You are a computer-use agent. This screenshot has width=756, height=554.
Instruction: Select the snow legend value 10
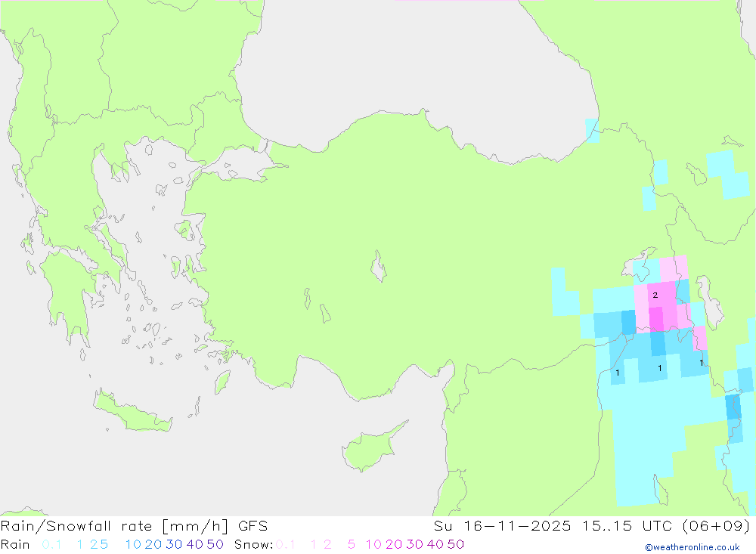coord(373,544)
